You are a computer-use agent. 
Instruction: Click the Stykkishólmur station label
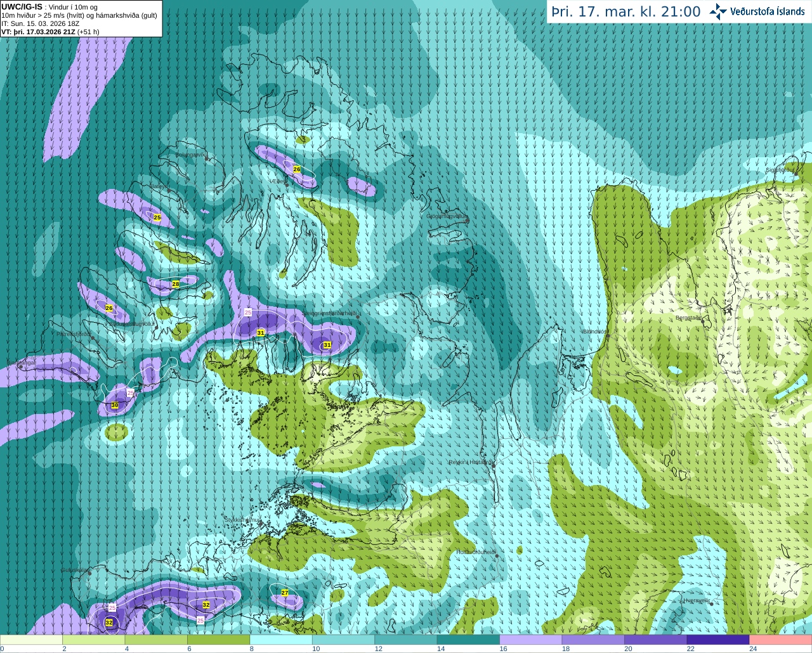point(242,520)
